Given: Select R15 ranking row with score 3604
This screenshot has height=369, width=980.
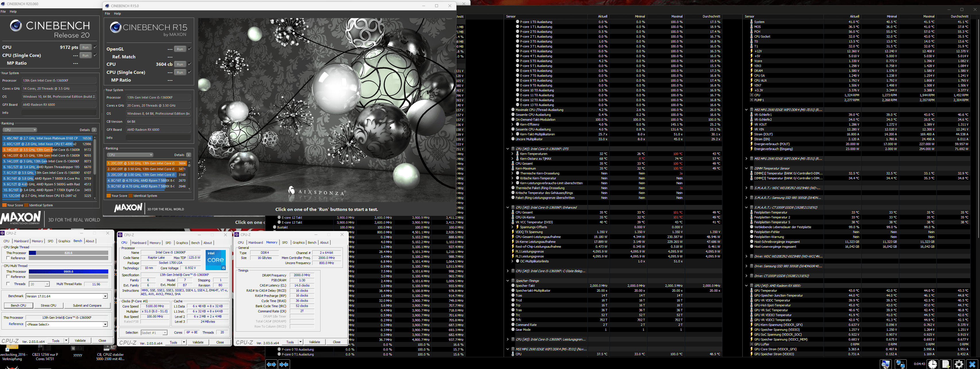Looking at the screenshot, I should (146, 163).
